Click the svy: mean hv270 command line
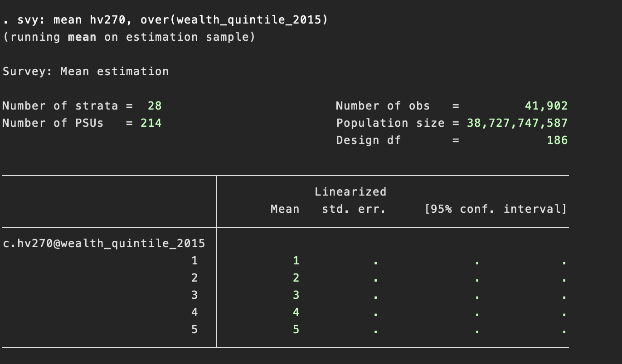 click(165, 20)
